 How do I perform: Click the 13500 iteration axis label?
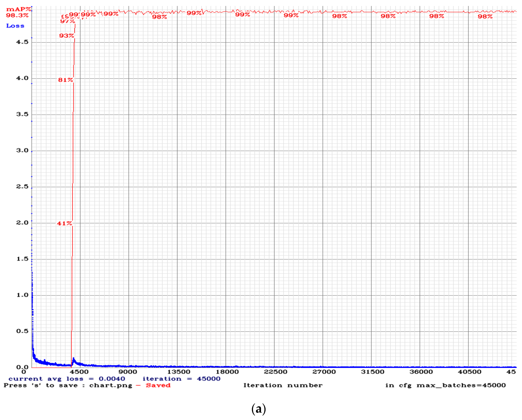(x=179, y=372)
